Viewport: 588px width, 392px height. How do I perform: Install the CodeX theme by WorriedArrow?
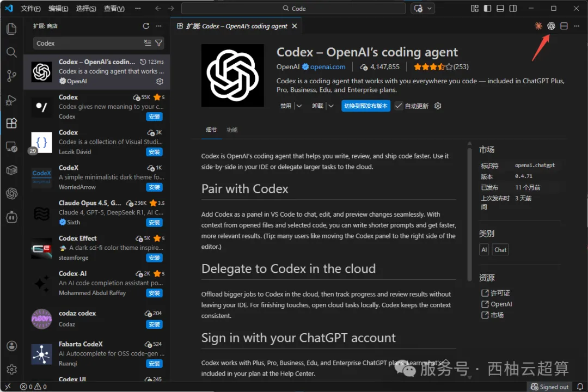154,187
